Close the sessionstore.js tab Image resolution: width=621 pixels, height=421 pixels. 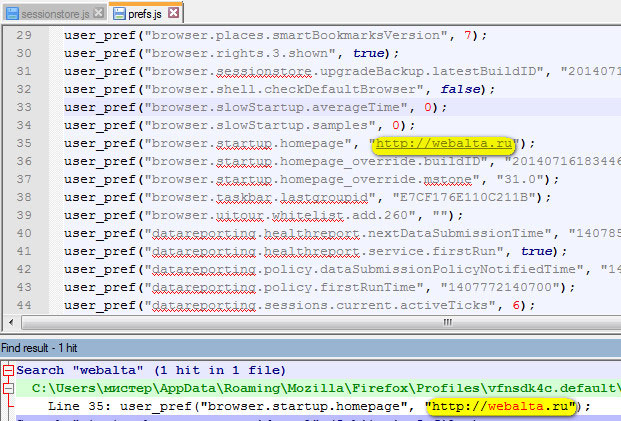tap(100, 15)
